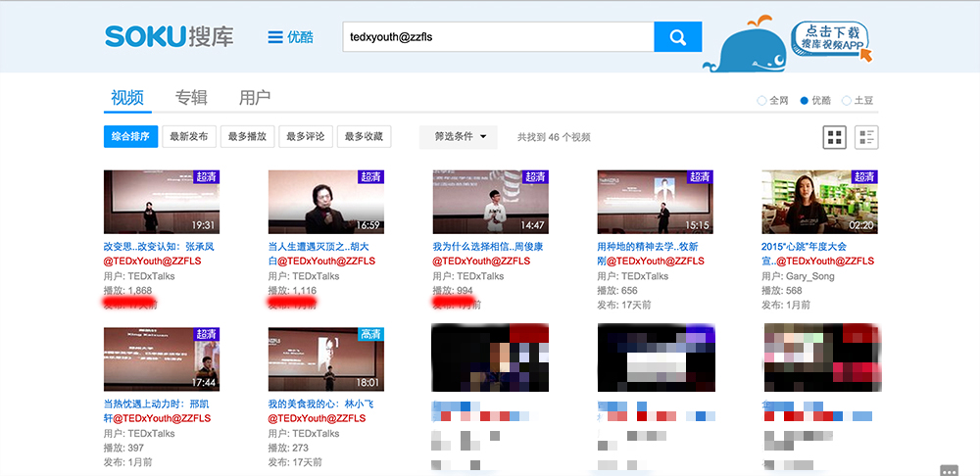Select the 优酷 radio option

click(815, 101)
